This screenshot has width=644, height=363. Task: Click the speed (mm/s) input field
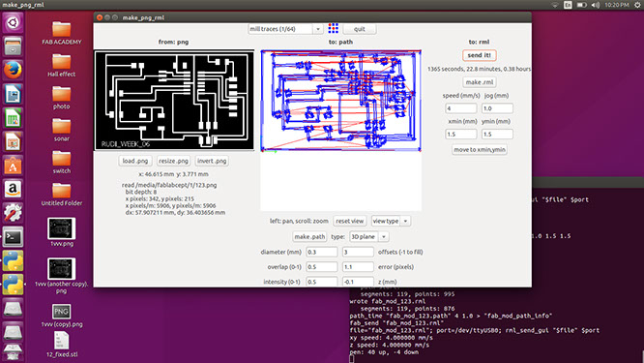point(461,108)
